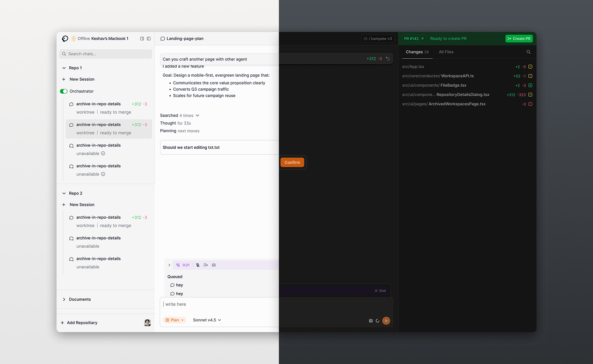Click the green Create PR button
This screenshot has width=593, height=364.
pos(519,39)
